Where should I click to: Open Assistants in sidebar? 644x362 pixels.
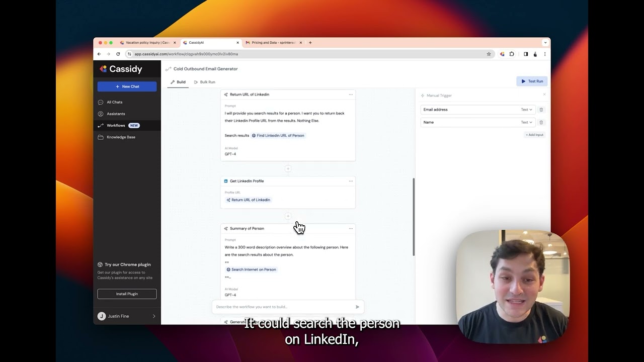(x=116, y=114)
